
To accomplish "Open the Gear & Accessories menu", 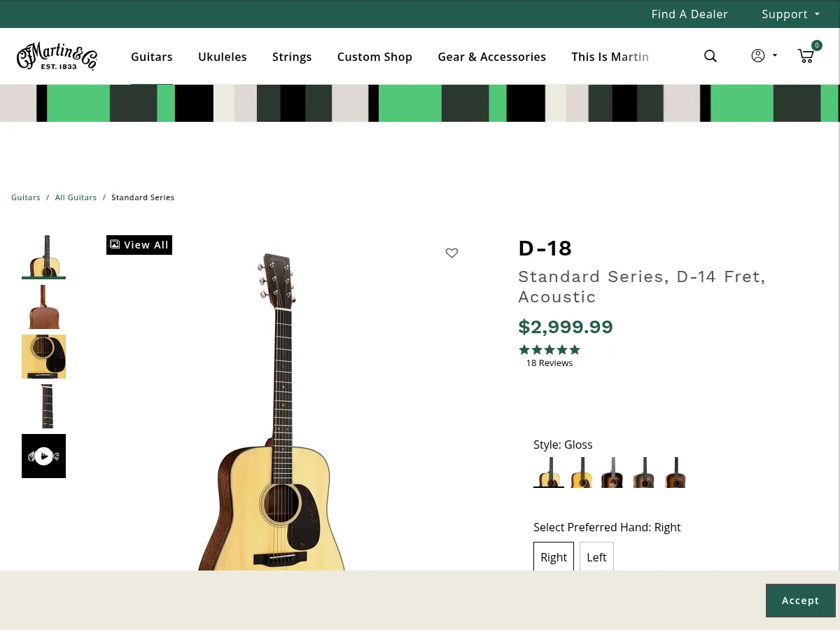I will click(491, 57).
